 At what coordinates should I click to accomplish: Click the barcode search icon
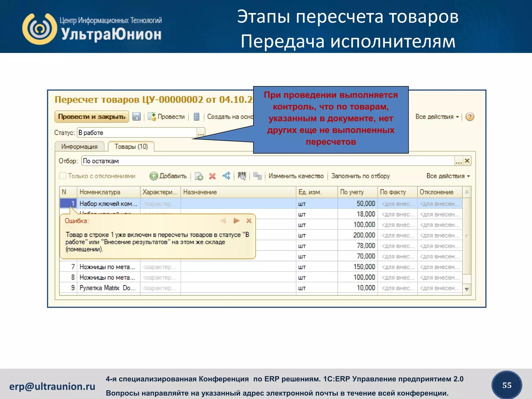pyautogui.click(x=242, y=176)
